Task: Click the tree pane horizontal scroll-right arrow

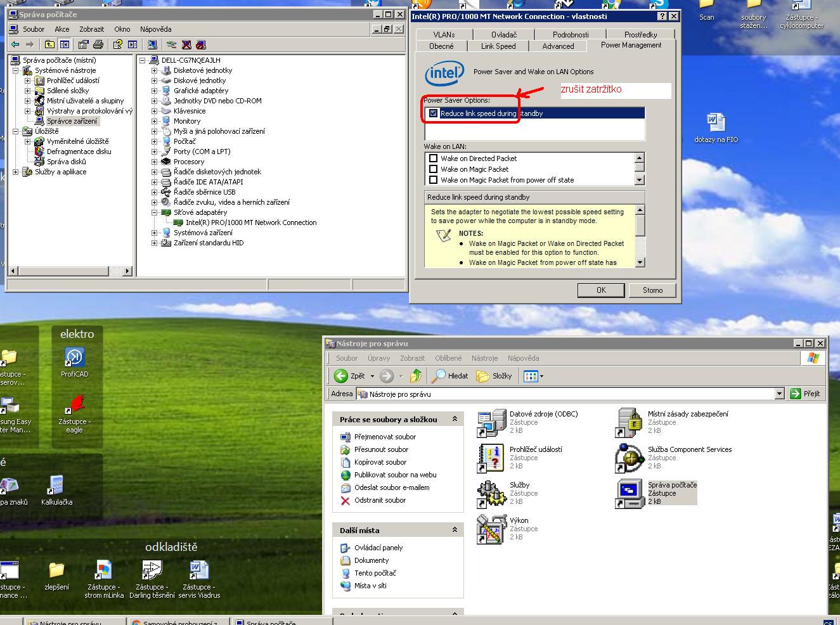Action: click(127, 271)
